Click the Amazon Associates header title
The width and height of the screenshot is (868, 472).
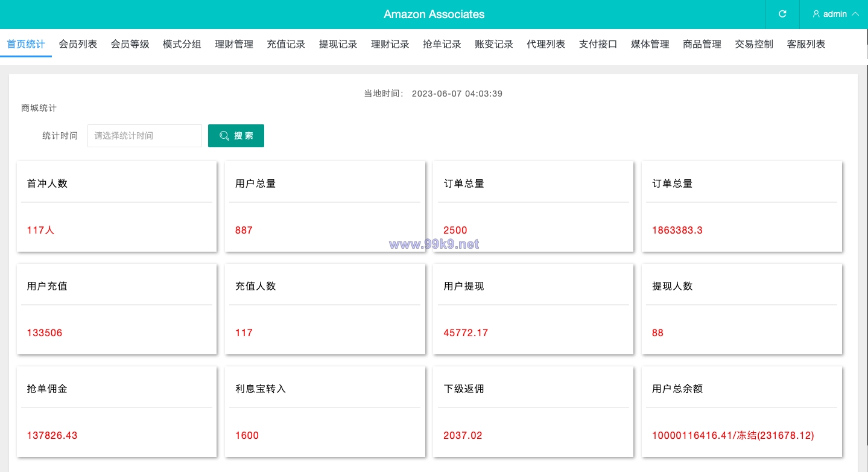click(434, 14)
